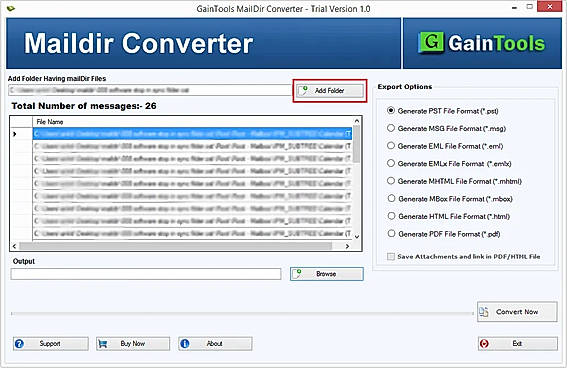Click the Browse output button
567x368 pixels.
[x=327, y=274]
